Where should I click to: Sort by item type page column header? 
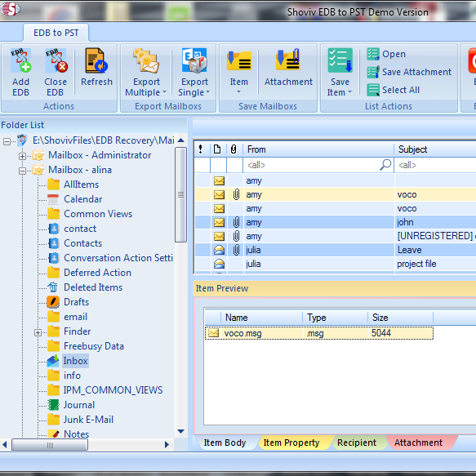coord(217,149)
